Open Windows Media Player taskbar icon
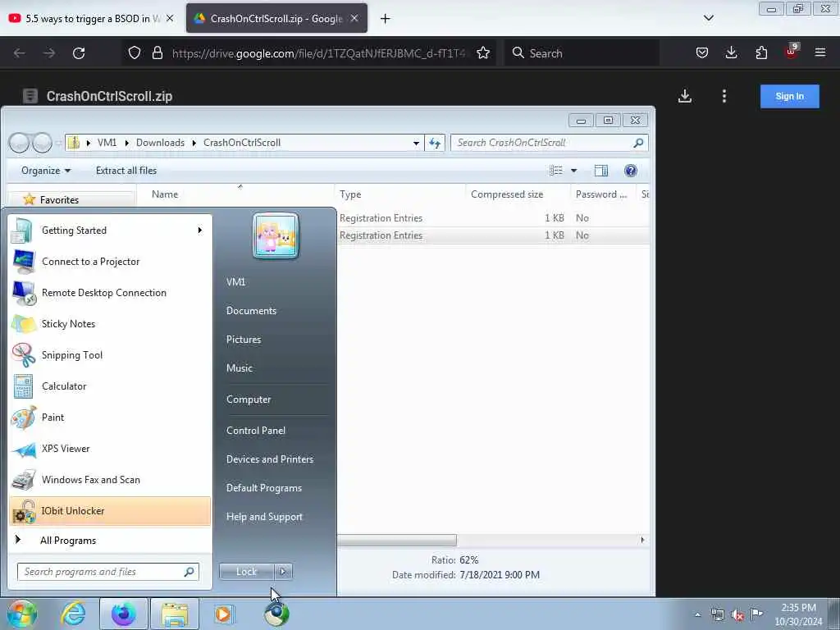 tap(225, 614)
